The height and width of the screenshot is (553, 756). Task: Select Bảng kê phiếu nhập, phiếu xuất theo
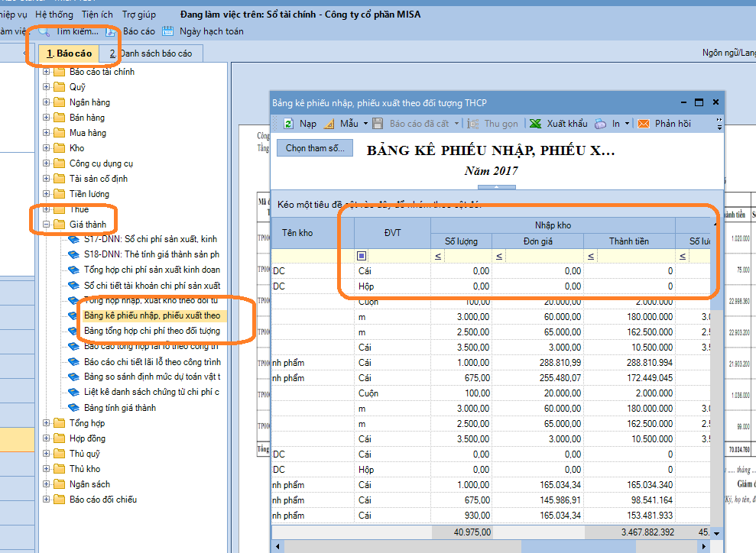click(152, 315)
